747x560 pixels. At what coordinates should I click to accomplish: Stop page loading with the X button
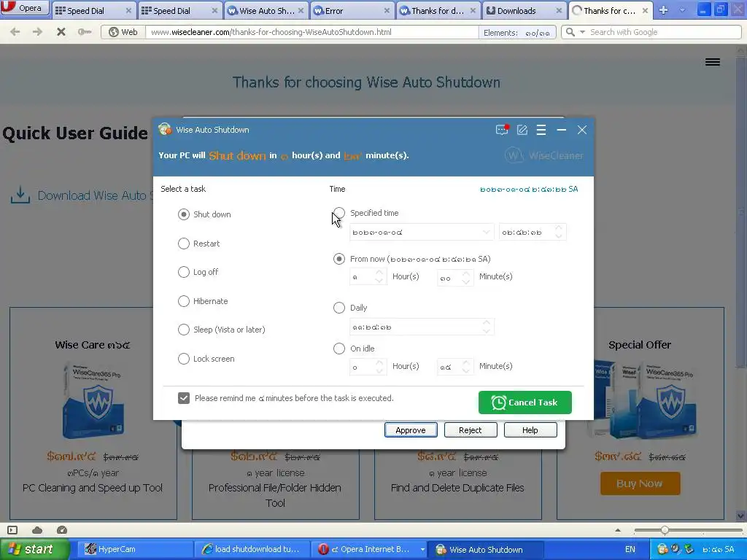pos(61,32)
